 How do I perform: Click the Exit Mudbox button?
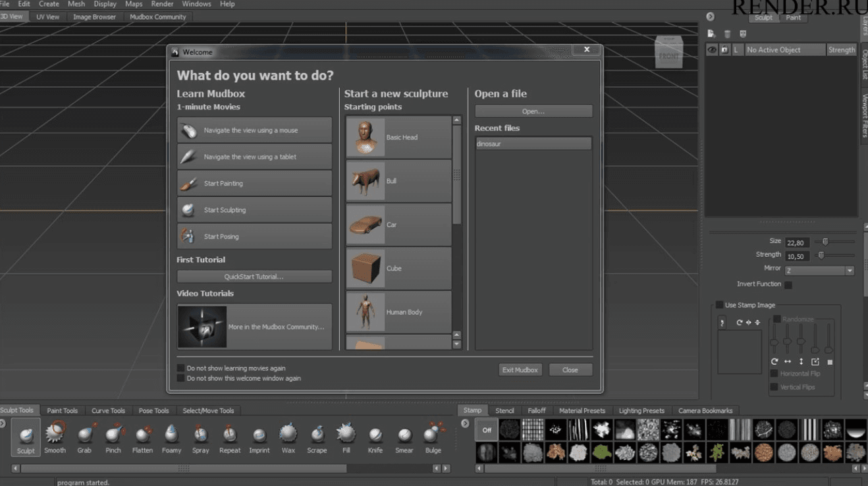(520, 370)
